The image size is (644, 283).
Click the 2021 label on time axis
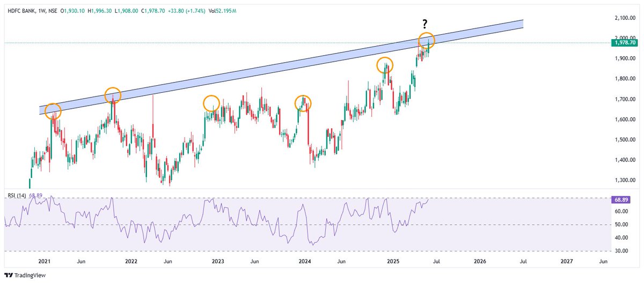pos(44,262)
